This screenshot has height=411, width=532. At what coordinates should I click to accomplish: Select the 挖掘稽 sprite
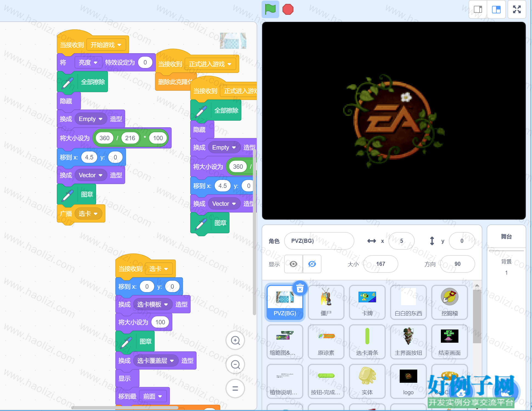(450, 302)
